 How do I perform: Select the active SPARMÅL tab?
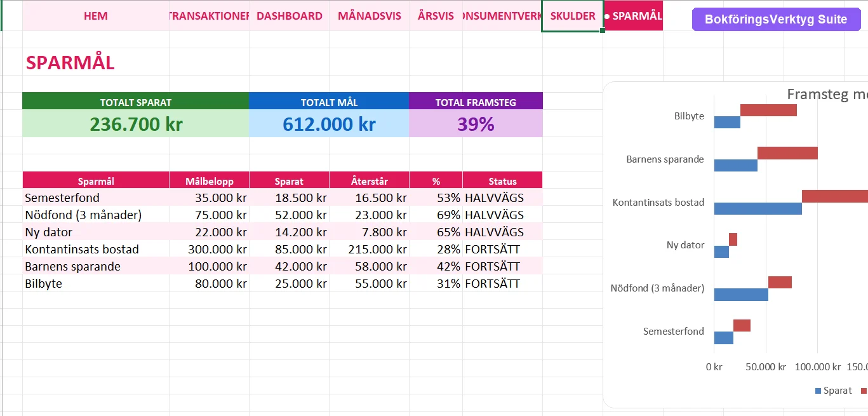633,16
